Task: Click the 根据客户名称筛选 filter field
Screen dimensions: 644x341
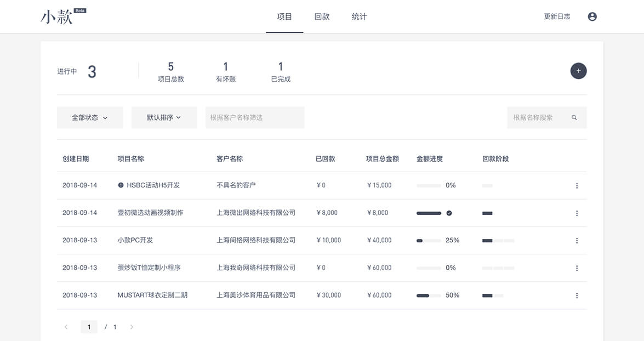Action: (x=255, y=117)
